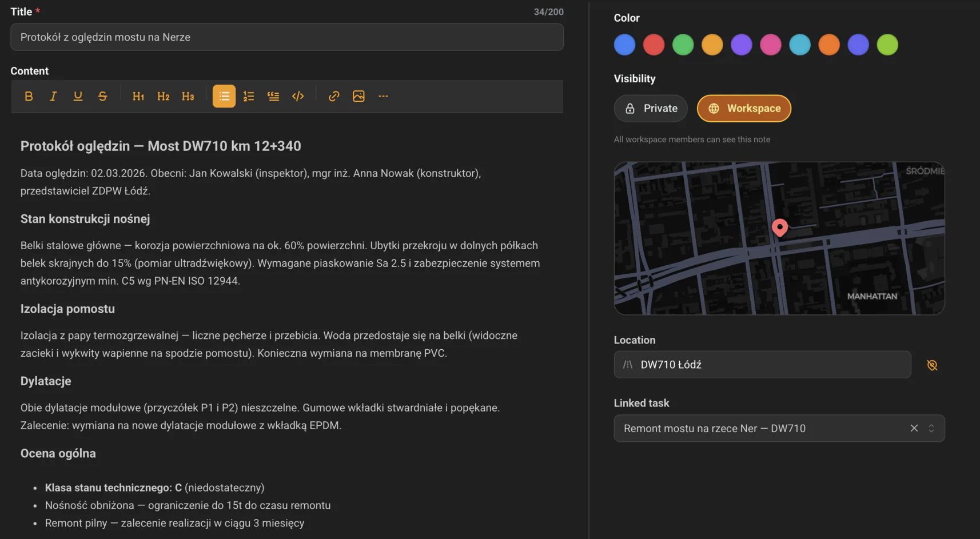This screenshot has height=539, width=980.
Task: Choose the lime green color
Action: coord(887,45)
